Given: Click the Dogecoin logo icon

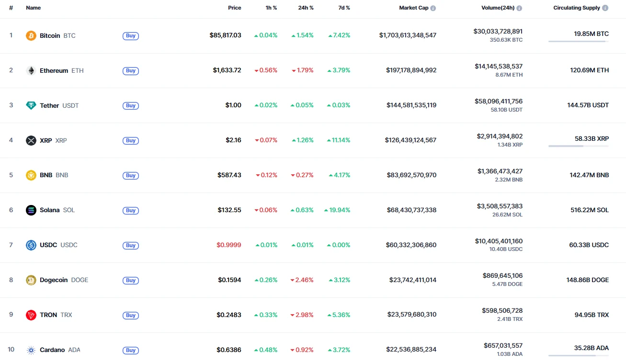Looking at the screenshot, I should [31, 280].
